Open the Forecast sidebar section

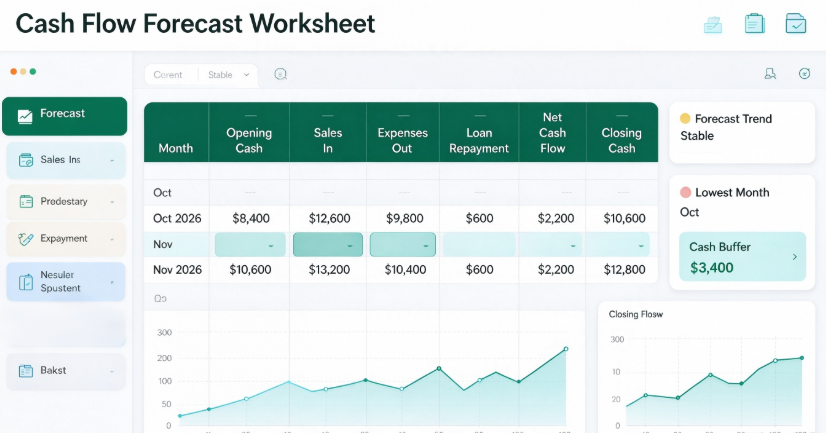[64, 116]
